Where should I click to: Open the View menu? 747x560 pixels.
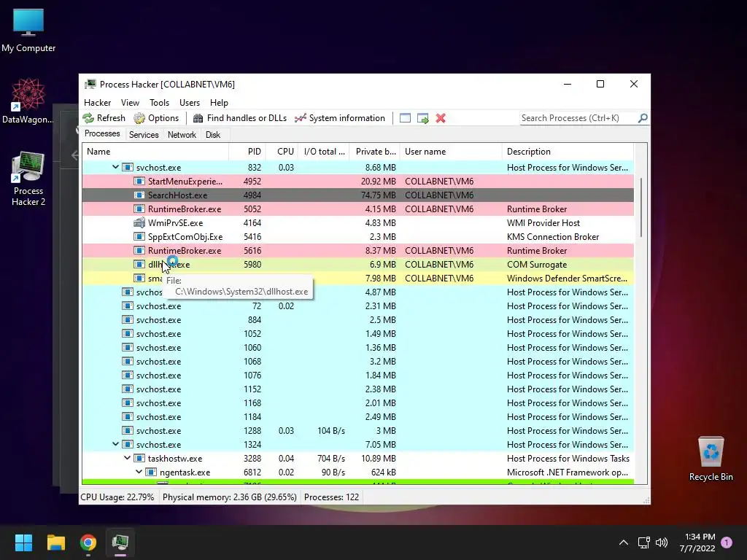pos(130,102)
